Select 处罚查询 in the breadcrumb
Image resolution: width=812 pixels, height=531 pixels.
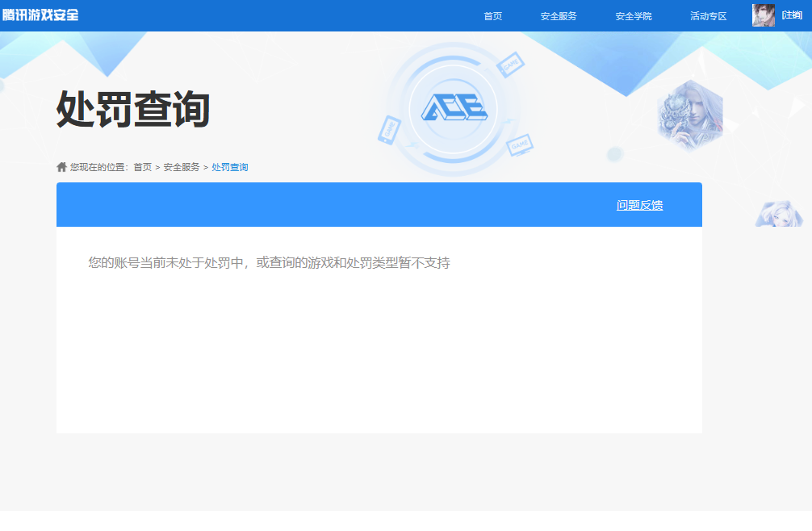click(230, 167)
